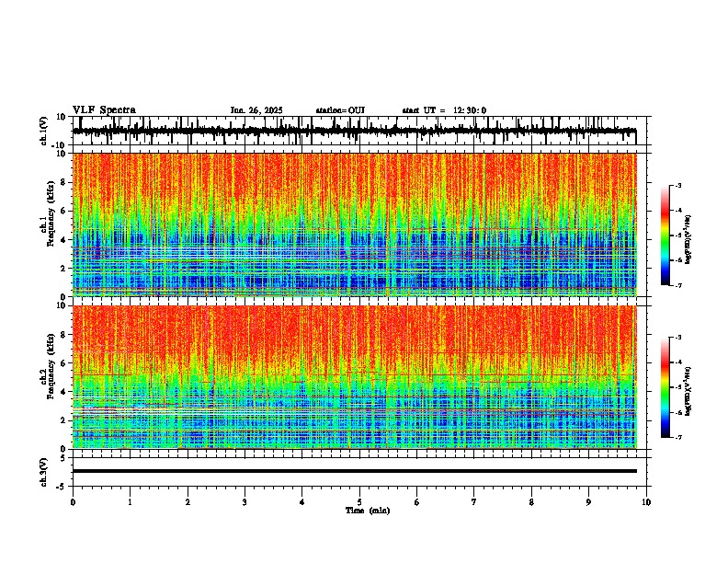Click the ch.2 color scale log(PSD) unit label

pos(688,392)
